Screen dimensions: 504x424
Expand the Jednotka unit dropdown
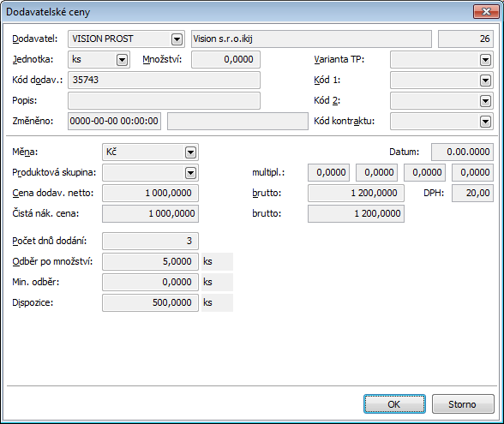(x=122, y=60)
